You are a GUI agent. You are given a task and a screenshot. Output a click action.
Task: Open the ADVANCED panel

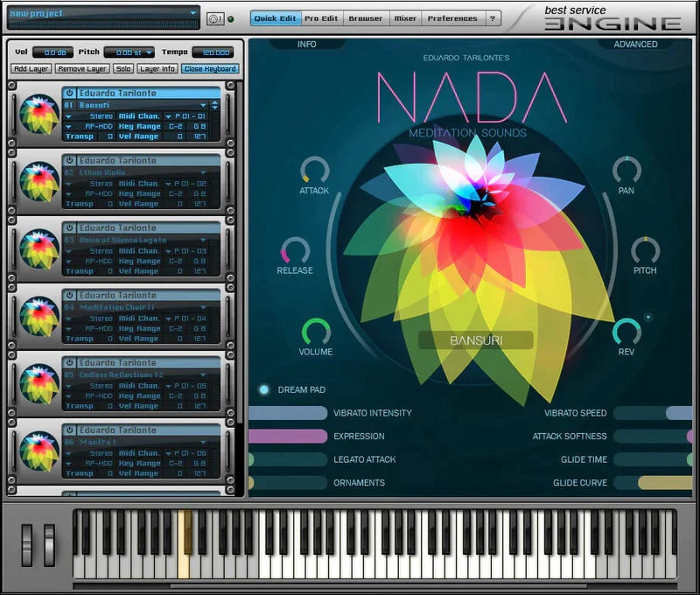coord(635,45)
